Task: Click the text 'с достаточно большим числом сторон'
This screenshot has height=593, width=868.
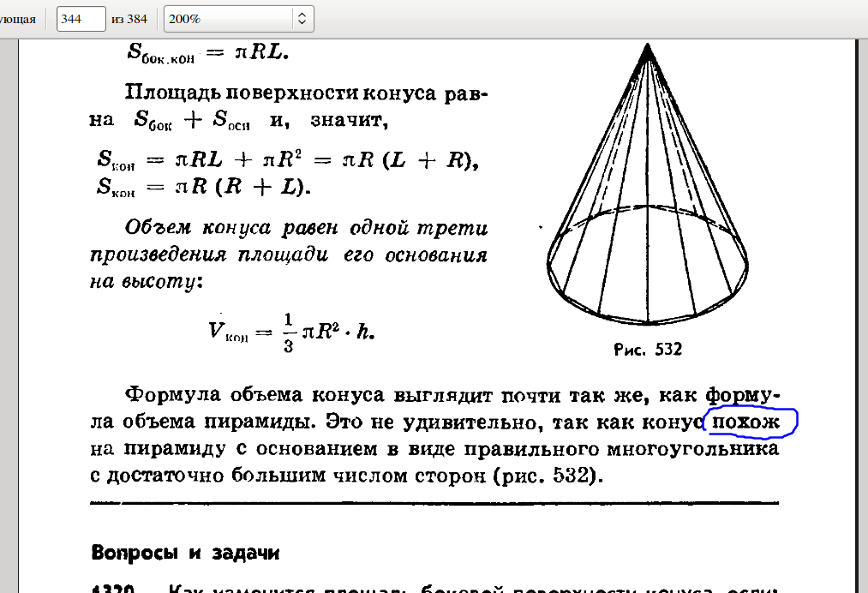Action: (x=288, y=476)
